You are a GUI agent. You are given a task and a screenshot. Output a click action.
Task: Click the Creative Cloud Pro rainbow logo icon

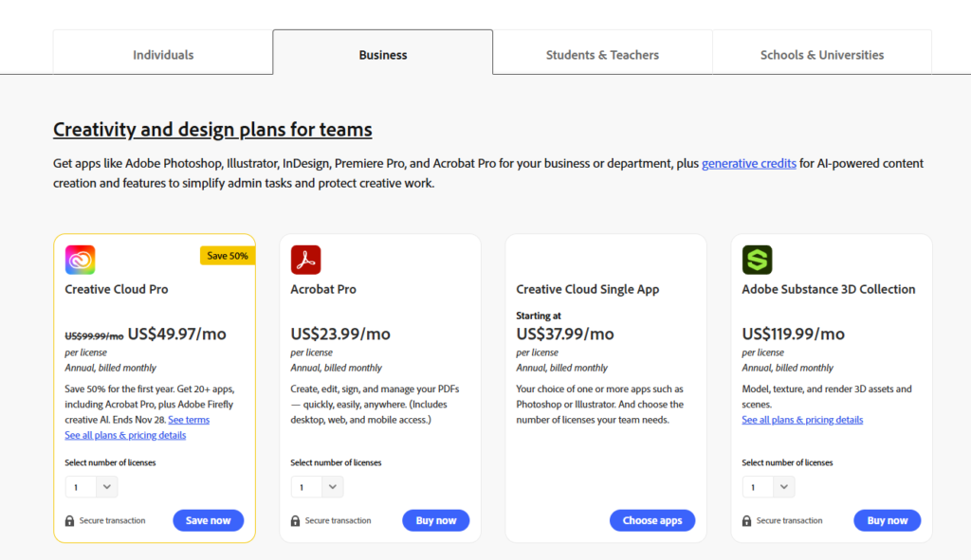tap(80, 259)
